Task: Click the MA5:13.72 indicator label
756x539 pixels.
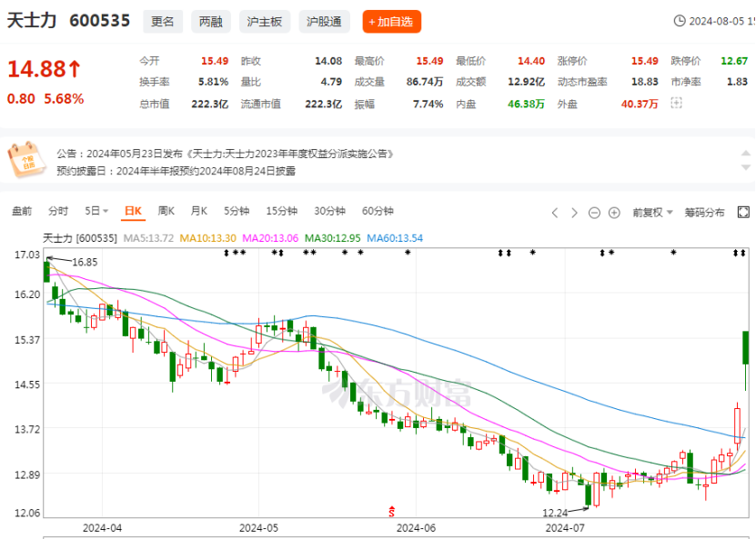Action: coord(148,238)
